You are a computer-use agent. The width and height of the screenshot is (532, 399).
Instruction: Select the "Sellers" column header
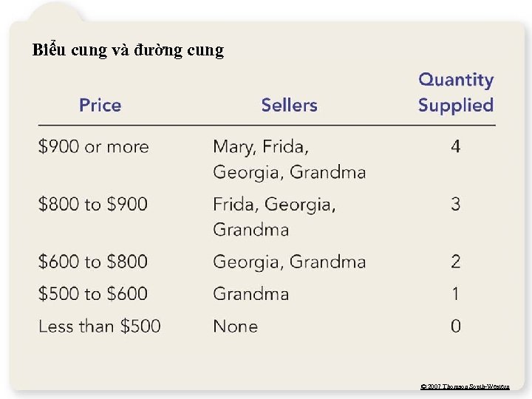coord(289,105)
